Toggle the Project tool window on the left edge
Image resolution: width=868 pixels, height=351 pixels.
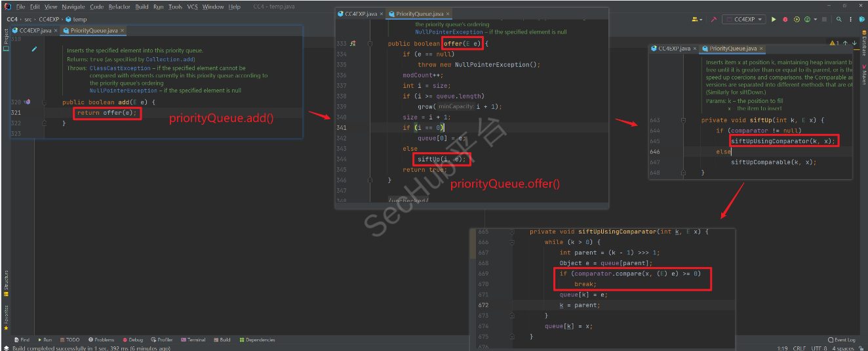point(6,39)
